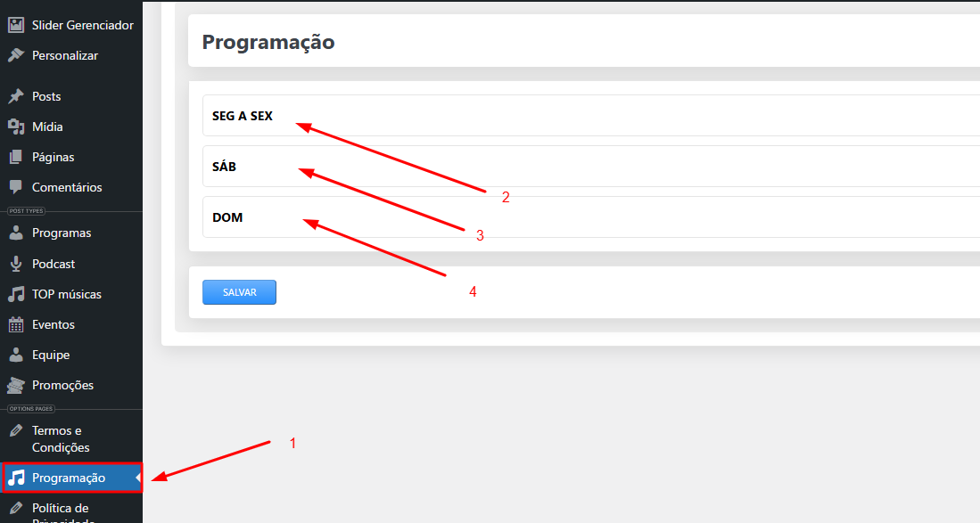This screenshot has width=980, height=523.
Task: Click the Páginas pages icon
Action: pyautogui.click(x=16, y=158)
